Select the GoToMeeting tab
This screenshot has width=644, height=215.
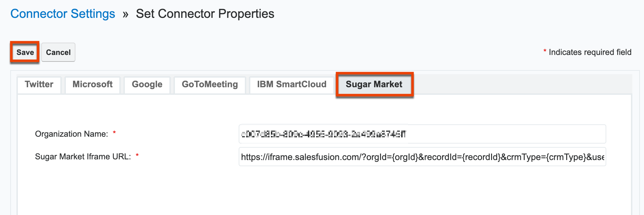(210, 84)
